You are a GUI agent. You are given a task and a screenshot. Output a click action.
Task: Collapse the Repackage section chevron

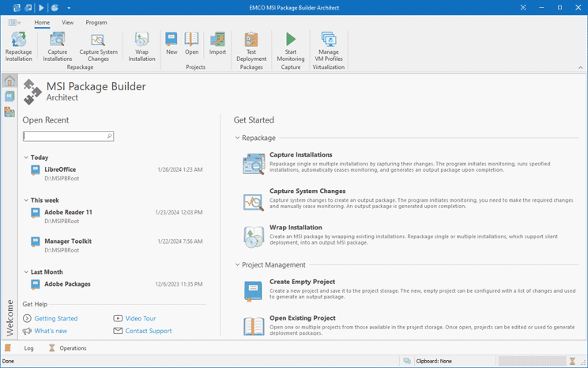237,138
